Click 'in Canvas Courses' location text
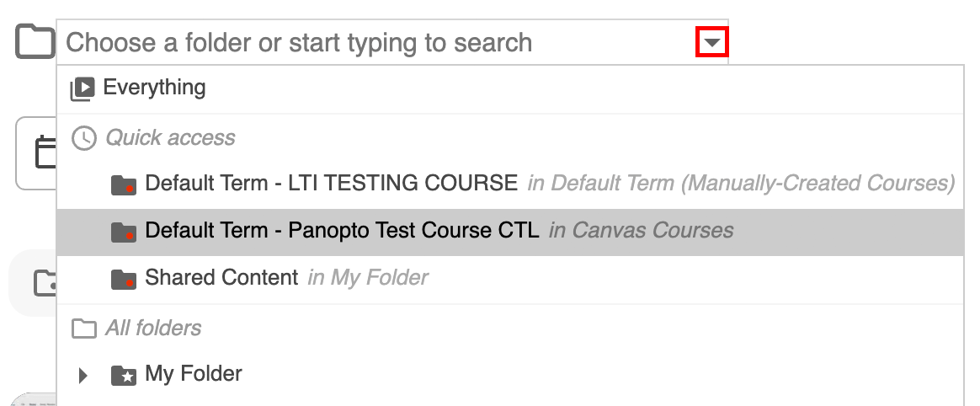Viewport: 980px width, 406px height. click(x=641, y=230)
